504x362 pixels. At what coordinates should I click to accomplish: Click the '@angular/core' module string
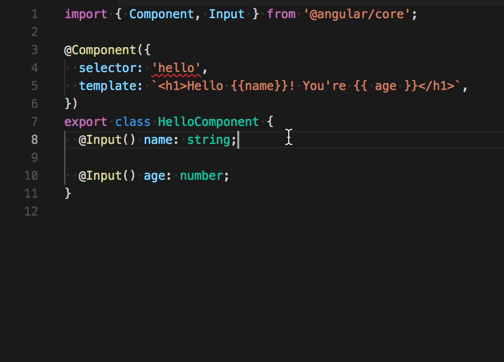(357, 14)
